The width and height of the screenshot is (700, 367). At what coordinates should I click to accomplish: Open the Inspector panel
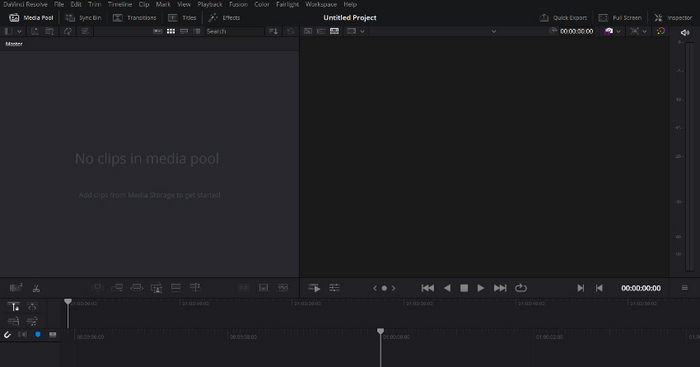[673, 18]
